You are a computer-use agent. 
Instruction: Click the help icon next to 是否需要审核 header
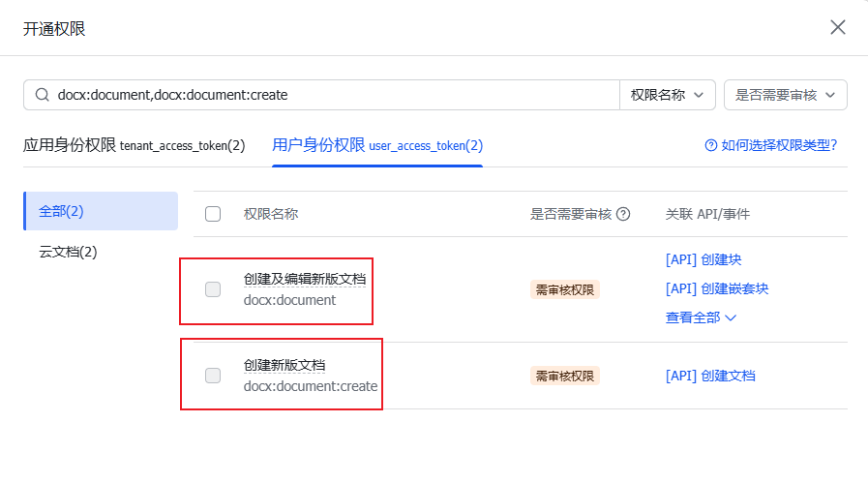coord(623,214)
